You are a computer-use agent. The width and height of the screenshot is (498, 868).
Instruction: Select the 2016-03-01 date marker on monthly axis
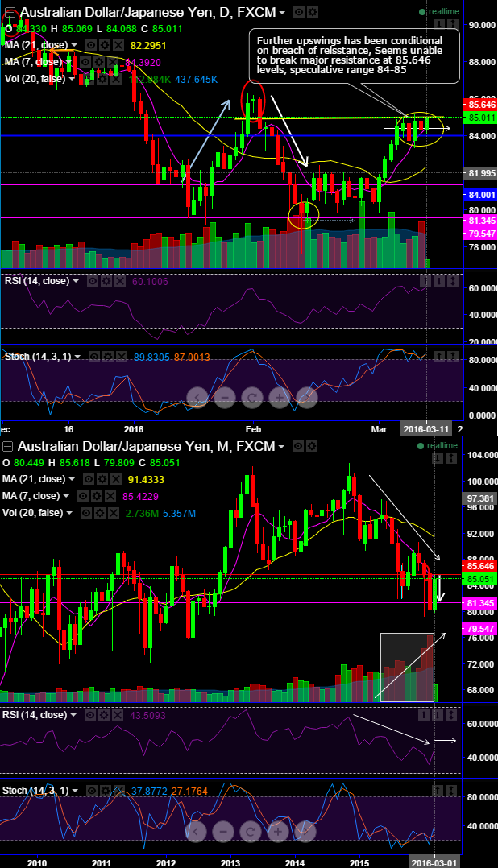click(x=434, y=862)
